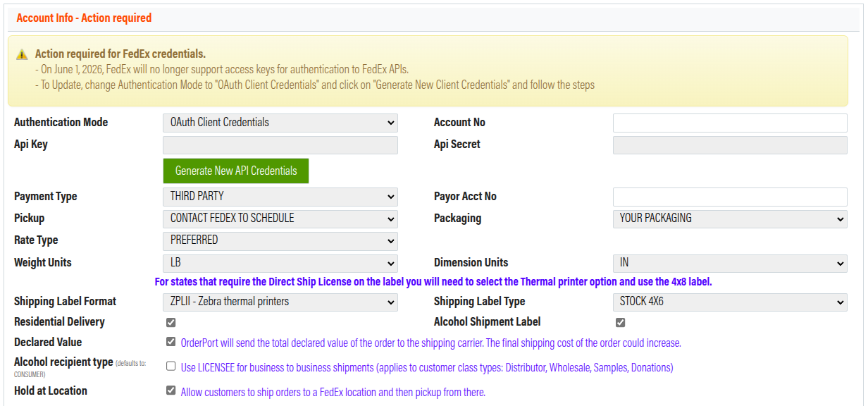
Task: Click the 'Residential Delivery' label
Action: (x=59, y=322)
